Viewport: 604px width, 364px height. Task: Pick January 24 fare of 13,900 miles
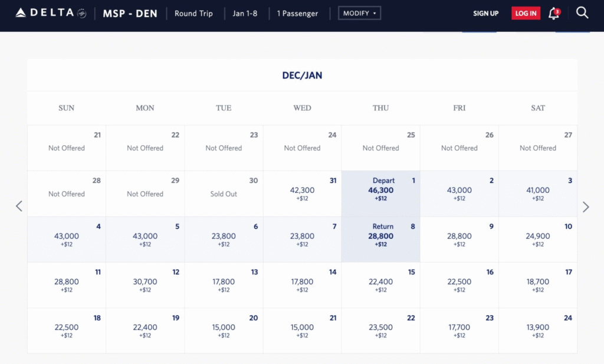pos(537,330)
